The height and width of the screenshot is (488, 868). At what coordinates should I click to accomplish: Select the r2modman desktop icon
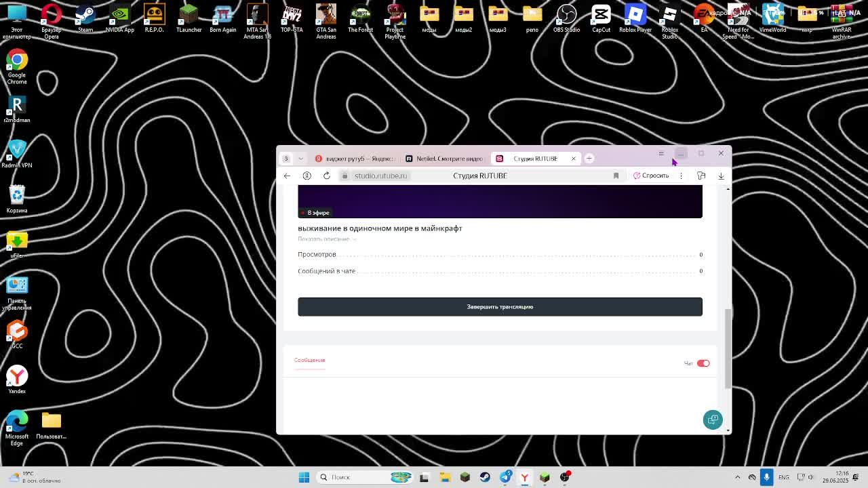(17, 108)
